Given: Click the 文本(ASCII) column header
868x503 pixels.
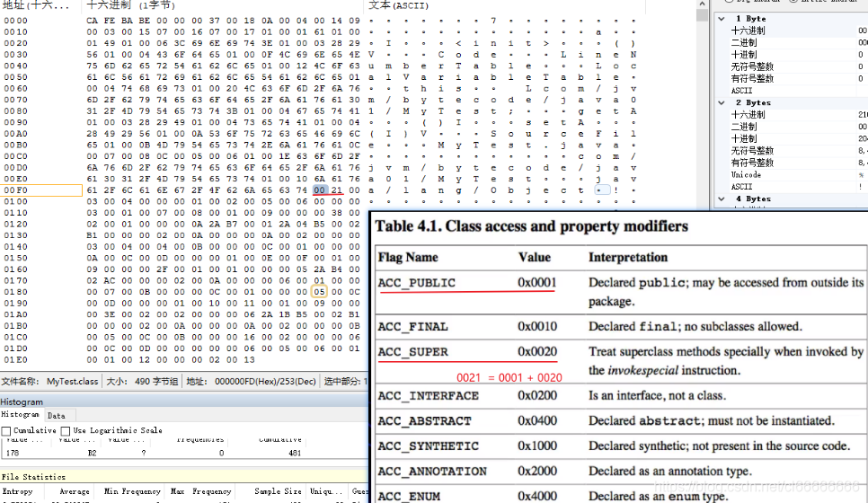Looking at the screenshot, I should 398,5.
